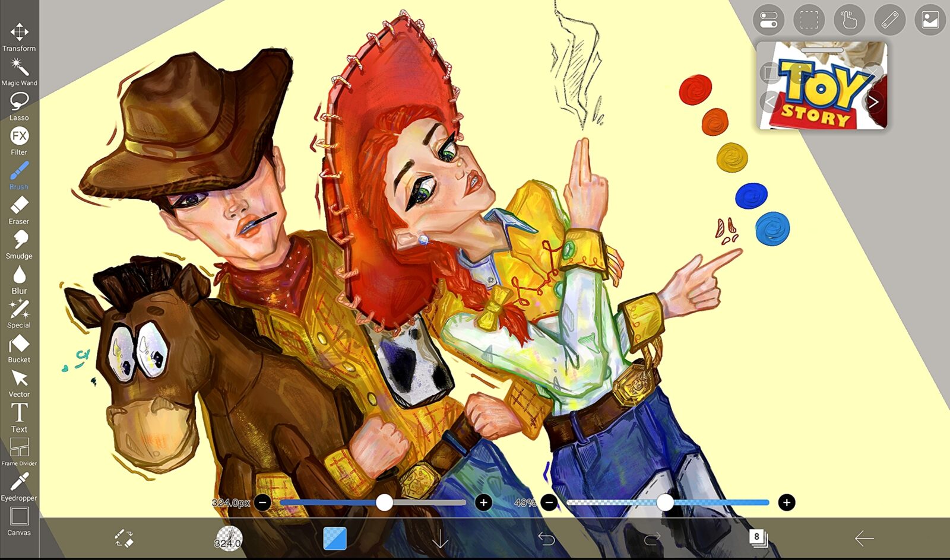The width and height of the screenshot is (950, 560).
Task: Decrease brush thickness with the minus button
Action: tap(262, 503)
